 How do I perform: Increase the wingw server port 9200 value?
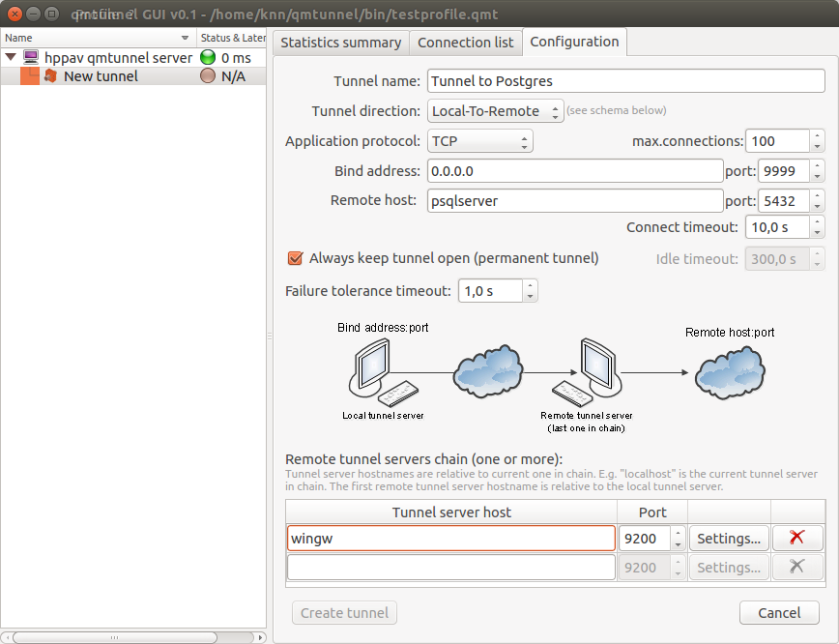point(678,533)
